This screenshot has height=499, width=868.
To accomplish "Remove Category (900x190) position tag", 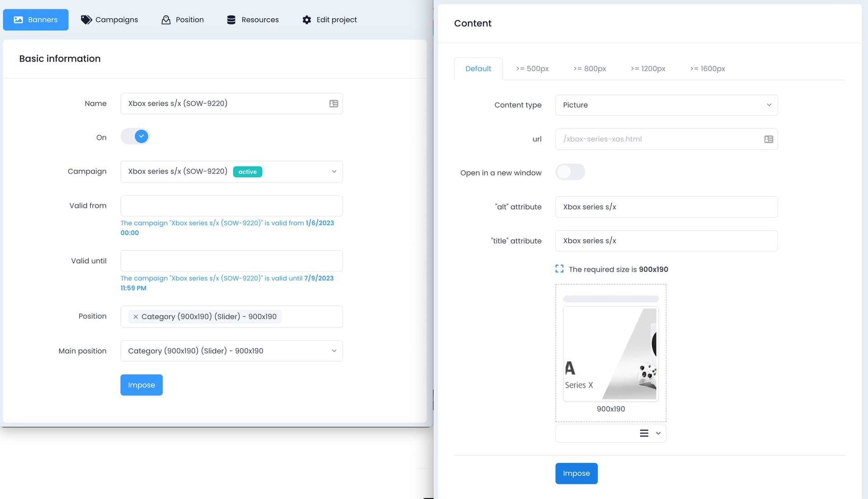I will click(136, 317).
